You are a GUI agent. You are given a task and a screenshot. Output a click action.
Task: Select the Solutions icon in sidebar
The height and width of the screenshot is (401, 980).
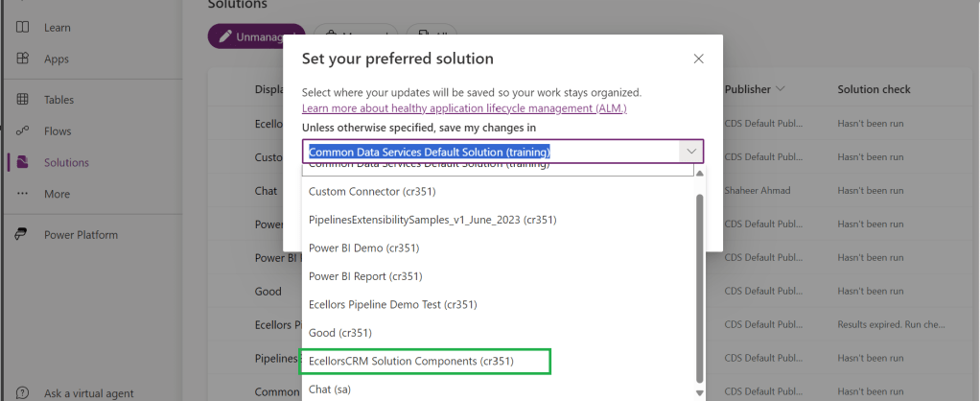(x=23, y=163)
